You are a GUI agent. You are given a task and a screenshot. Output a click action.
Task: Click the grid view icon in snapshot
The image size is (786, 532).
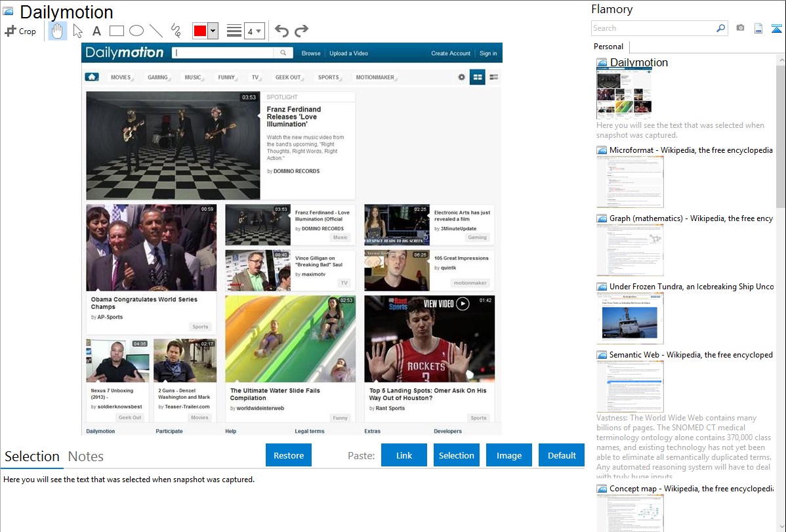478,77
